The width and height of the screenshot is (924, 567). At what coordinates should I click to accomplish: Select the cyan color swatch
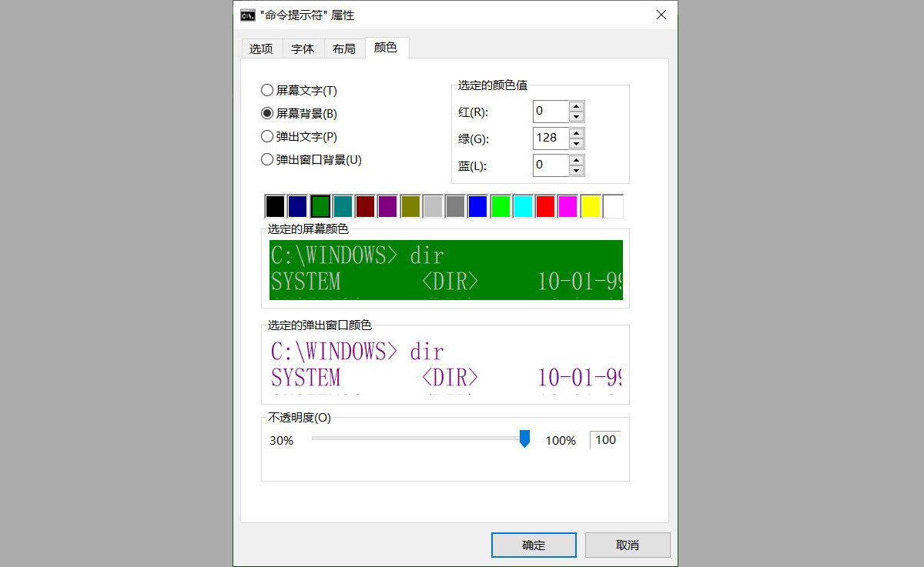[522, 205]
